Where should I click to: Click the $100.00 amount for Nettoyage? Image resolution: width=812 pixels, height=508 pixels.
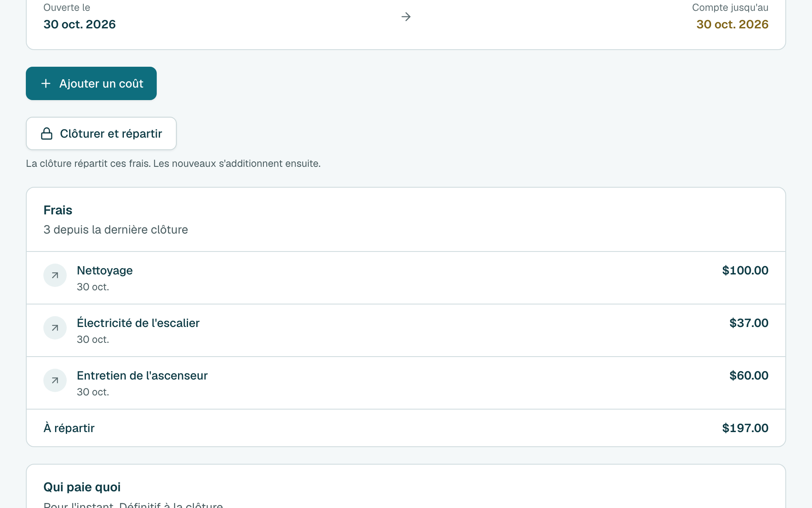click(745, 270)
